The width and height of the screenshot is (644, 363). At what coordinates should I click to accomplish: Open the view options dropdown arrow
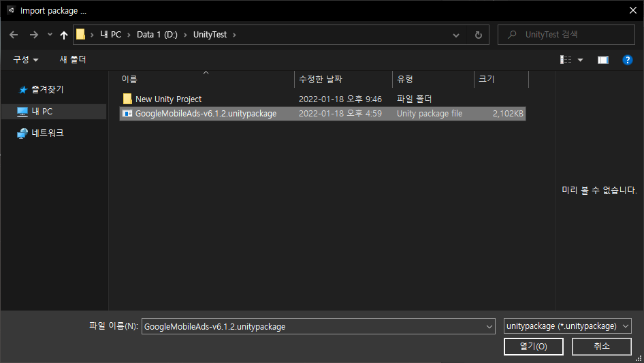(x=580, y=60)
